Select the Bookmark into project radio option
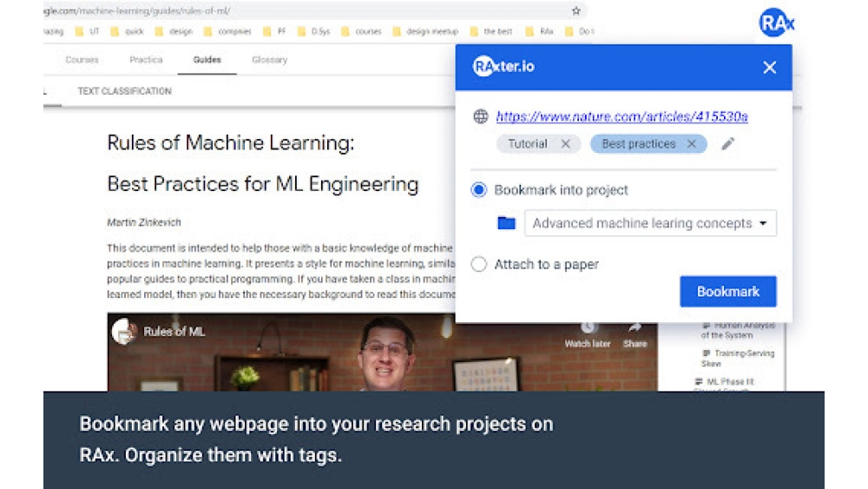The width and height of the screenshot is (868, 489). pos(479,190)
